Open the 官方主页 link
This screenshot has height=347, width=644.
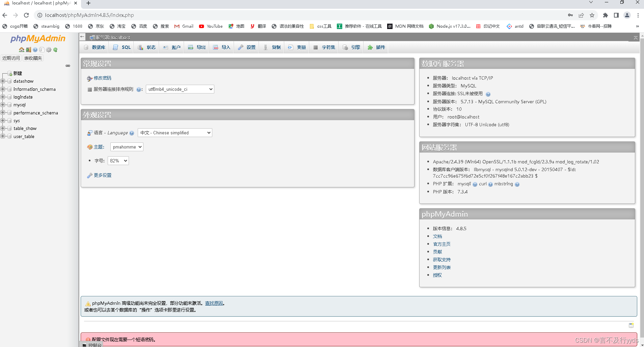pos(442,244)
